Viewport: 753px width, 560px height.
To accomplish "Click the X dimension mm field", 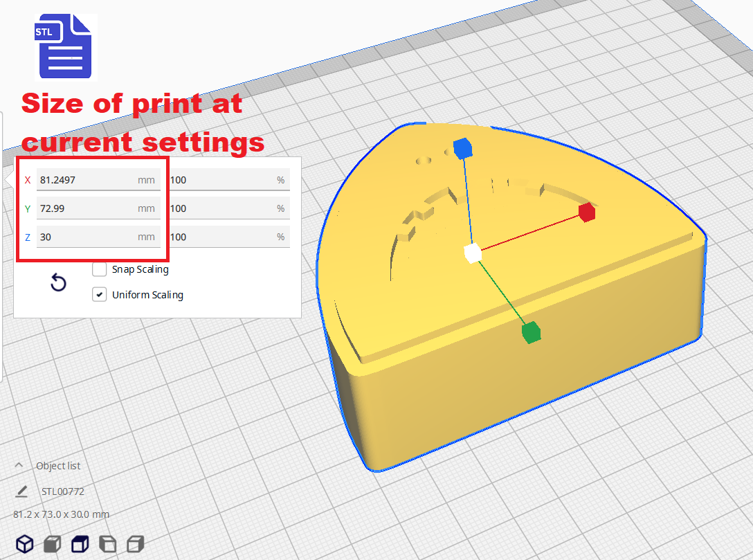I will tap(87, 180).
